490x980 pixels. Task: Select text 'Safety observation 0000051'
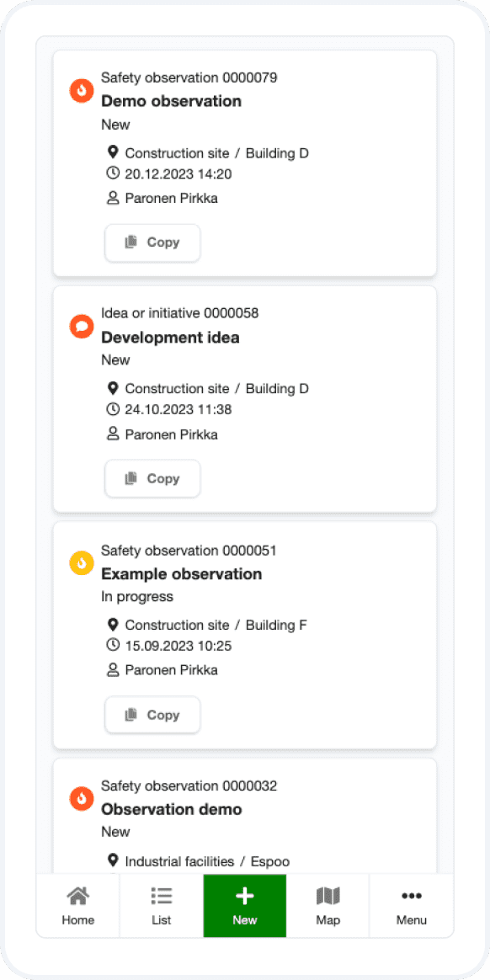point(189,551)
